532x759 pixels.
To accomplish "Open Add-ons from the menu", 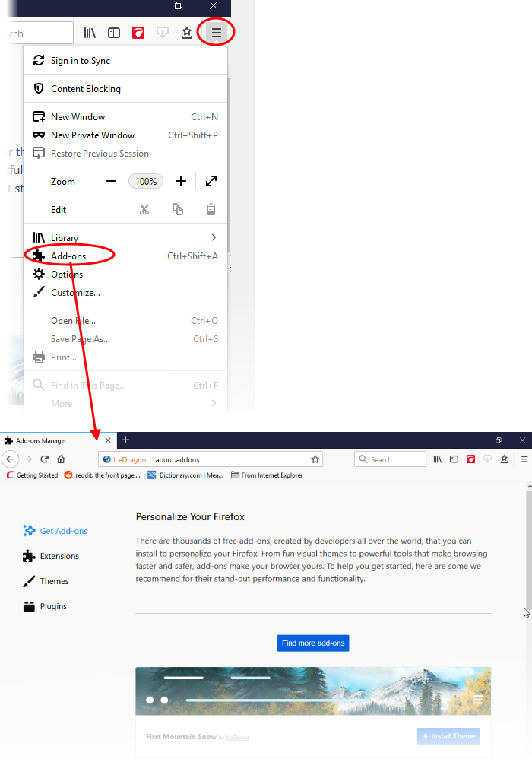I will [x=125, y=256].
